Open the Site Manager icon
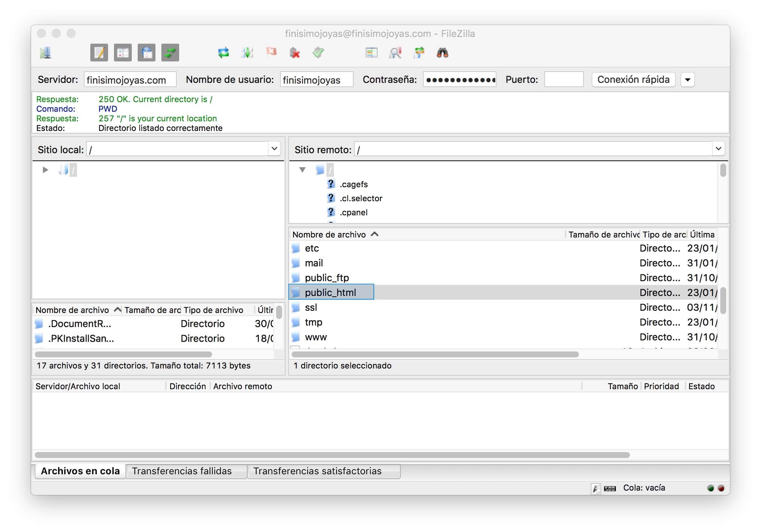This screenshot has width=761, height=532. [x=45, y=53]
